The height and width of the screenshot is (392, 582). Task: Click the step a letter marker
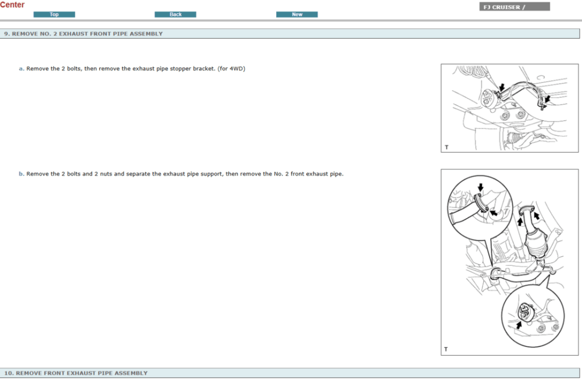[21, 69]
